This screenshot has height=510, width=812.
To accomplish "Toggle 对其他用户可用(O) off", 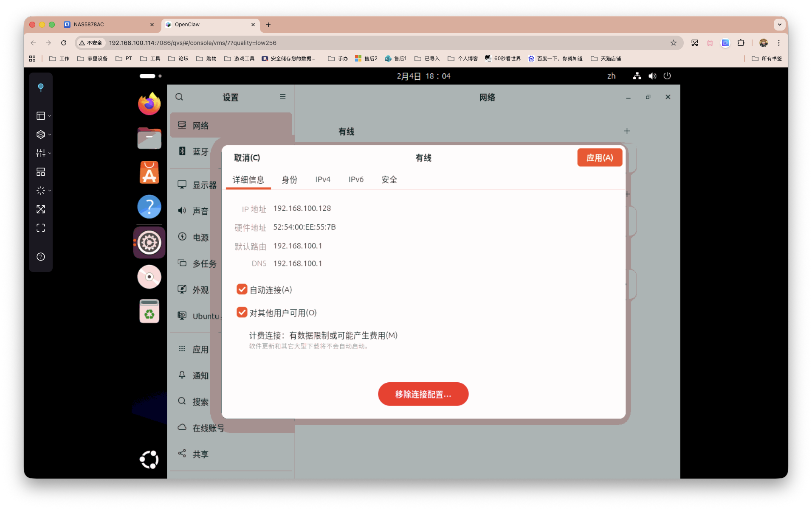I will click(x=242, y=312).
